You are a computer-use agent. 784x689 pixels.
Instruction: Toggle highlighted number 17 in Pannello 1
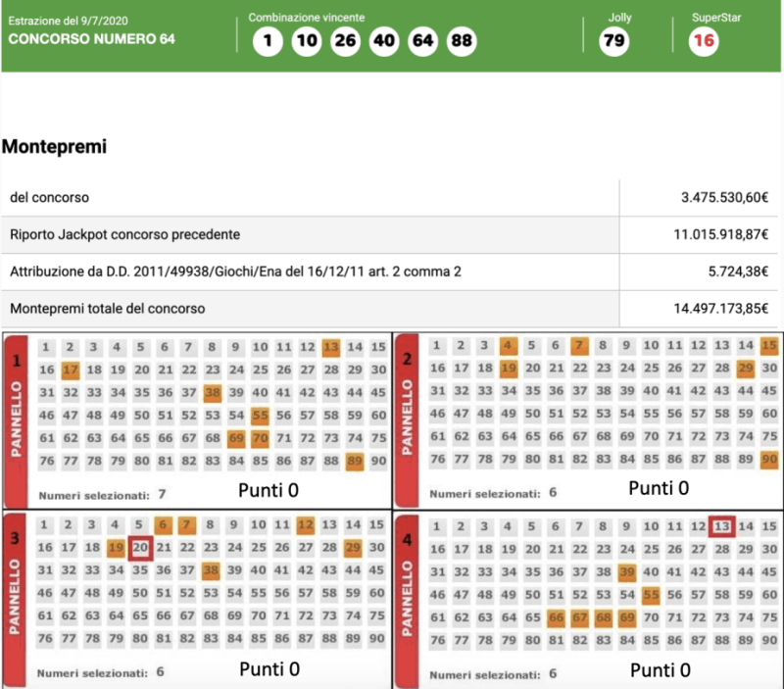pos(70,369)
